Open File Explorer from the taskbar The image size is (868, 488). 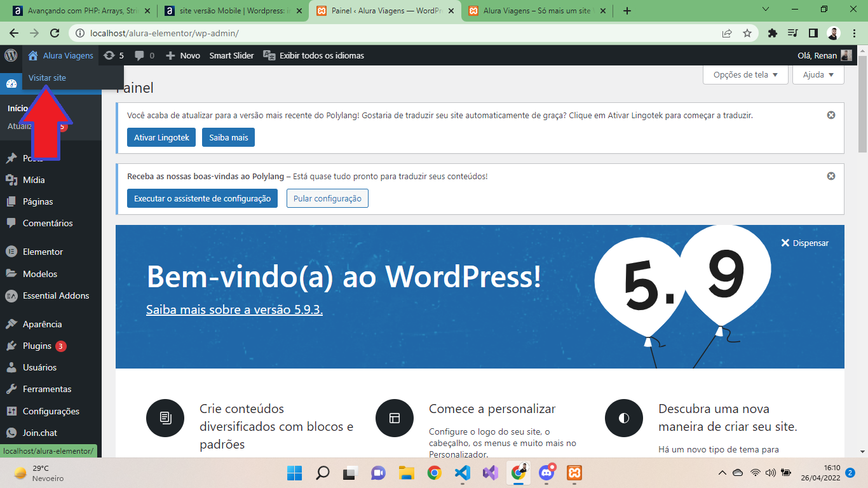(407, 473)
